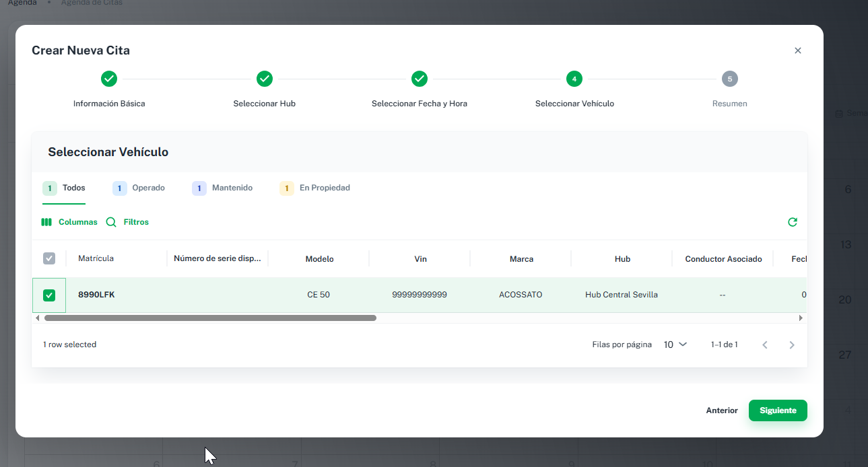This screenshot has width=868, height=467.
Task: Click the horizontal table scrollbar thumb
Action: [x=210, y=318]
